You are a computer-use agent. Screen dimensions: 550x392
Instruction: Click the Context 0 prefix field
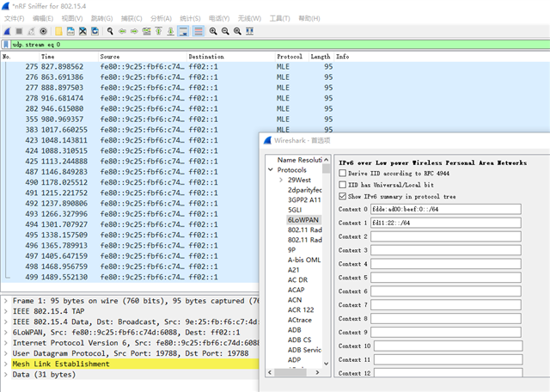(446, 209)
